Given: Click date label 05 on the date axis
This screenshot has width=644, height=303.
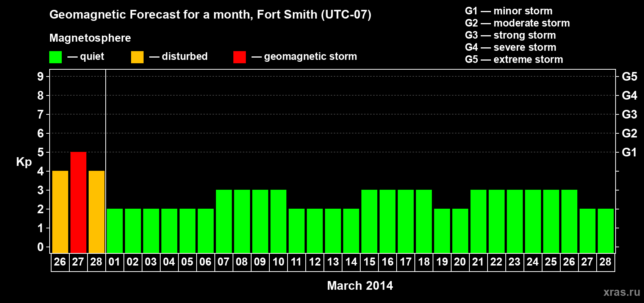Looking at the screenshot, I should coord(187,262).
